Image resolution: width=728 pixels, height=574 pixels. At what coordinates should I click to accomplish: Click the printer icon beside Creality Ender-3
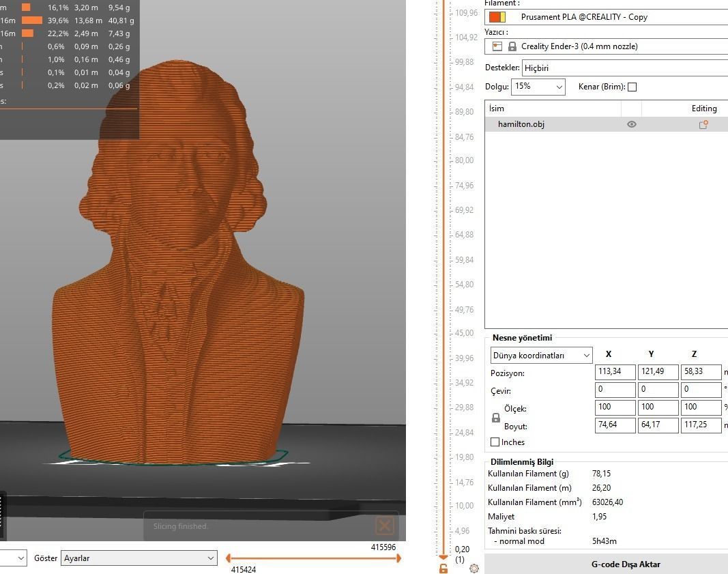[497, 46]
